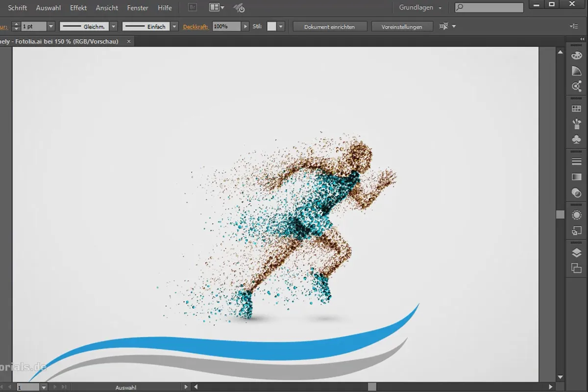This screenshot has width=588, height=392.
Task: Open the stroke weight 1 pt dropdown
Action: (x=51, y=26)
